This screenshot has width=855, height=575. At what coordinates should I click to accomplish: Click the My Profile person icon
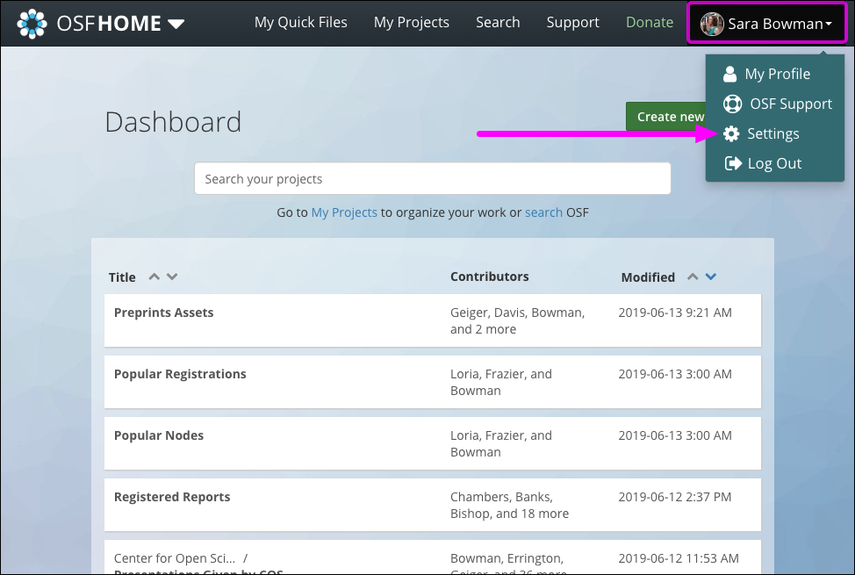pos(730,74)
